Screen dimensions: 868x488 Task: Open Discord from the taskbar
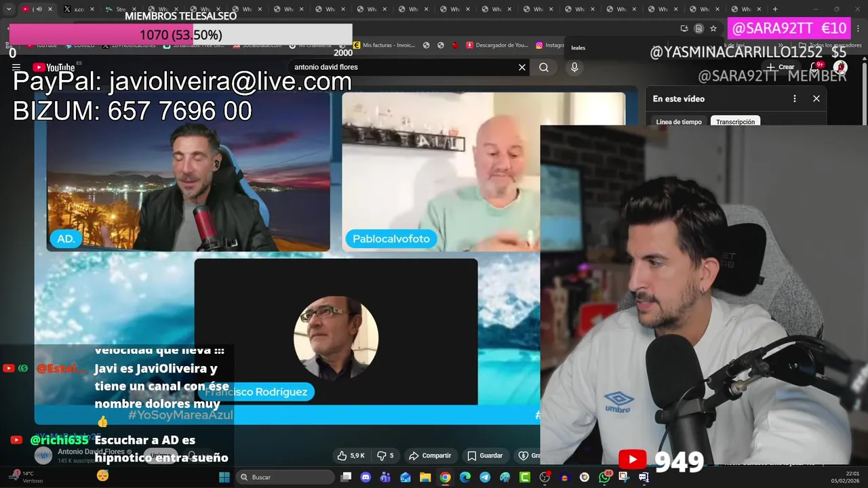pyautogui.click(x=366, y=477)
